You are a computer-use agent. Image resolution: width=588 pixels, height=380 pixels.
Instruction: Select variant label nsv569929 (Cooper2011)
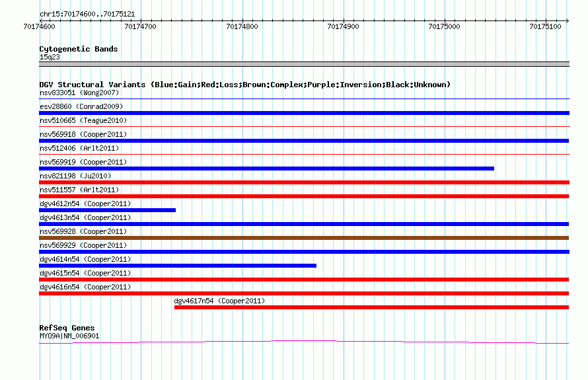83,245
